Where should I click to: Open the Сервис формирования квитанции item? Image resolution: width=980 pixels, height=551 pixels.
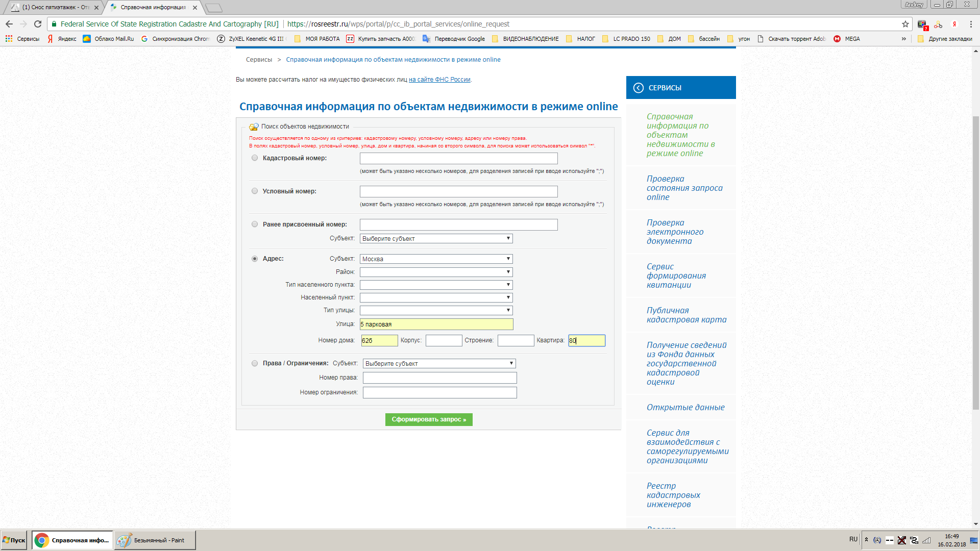676,276
